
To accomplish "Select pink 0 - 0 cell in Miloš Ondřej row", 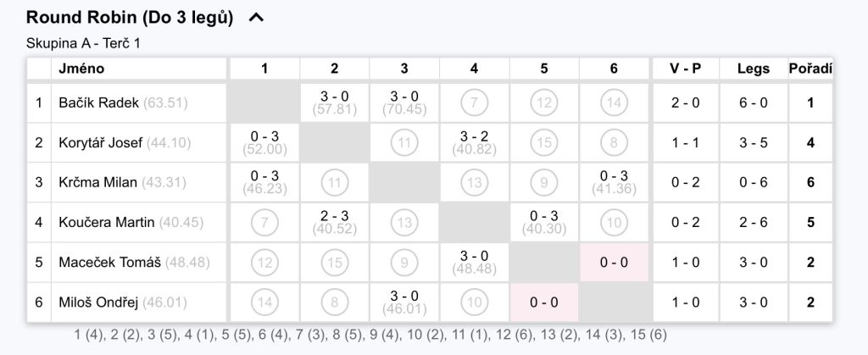I will coord(543,302).
